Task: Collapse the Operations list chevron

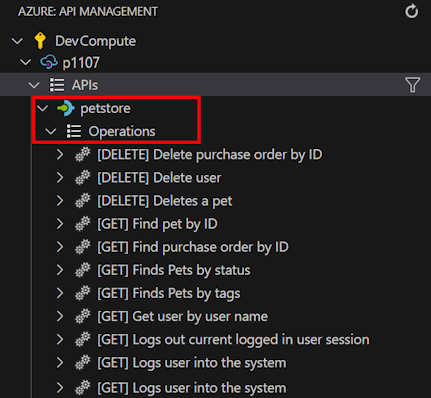Action: [51, 131]
